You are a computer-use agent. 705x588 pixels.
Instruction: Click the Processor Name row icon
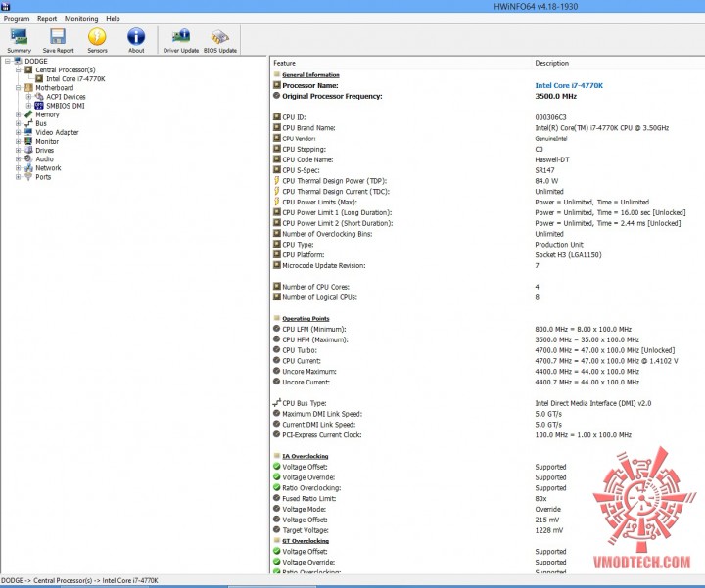(277, 85)
